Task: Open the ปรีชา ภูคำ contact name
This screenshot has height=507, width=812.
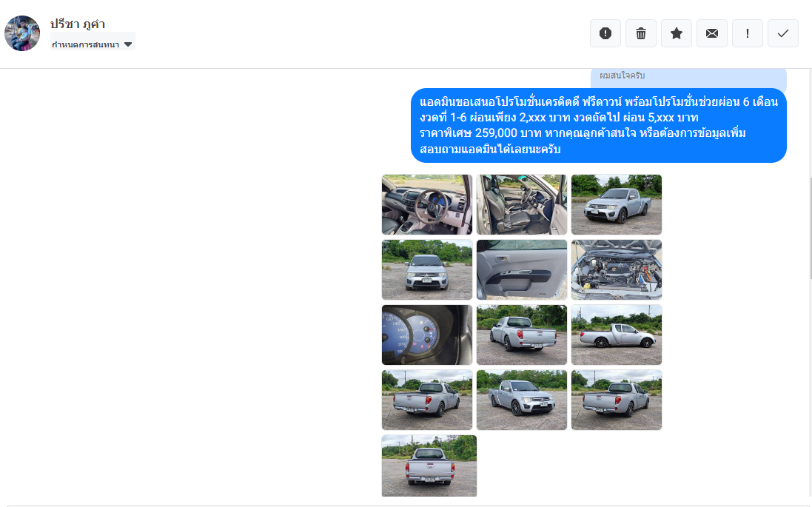Action: click(x=78, y=24)
